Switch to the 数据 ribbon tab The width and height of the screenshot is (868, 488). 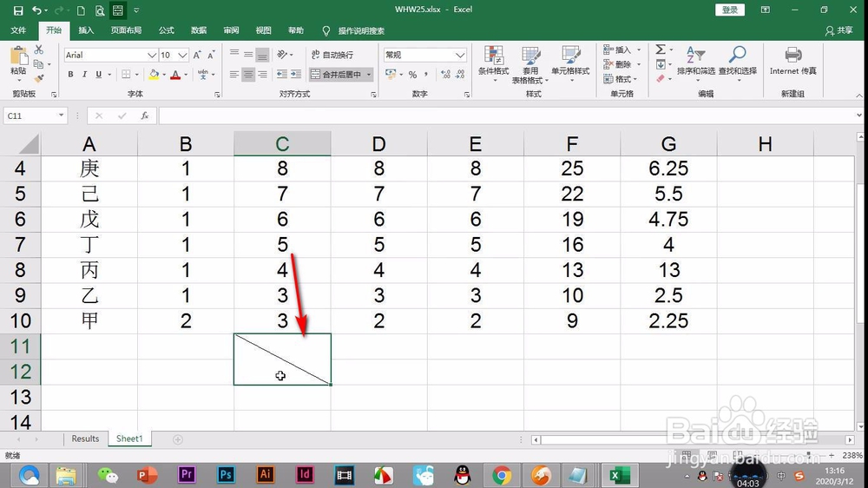point(199,30)
